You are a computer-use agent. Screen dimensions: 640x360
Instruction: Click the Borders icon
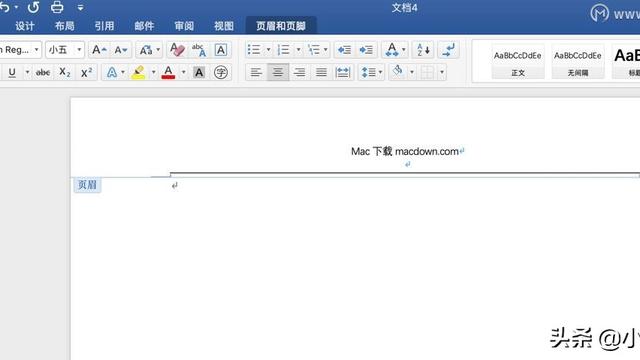[x=427, y=73]
